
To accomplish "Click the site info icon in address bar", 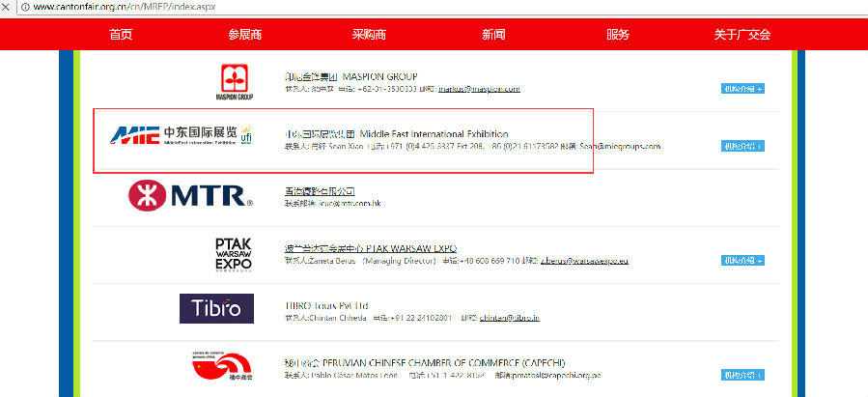I will pyautogui.click(x=9, y=7).
